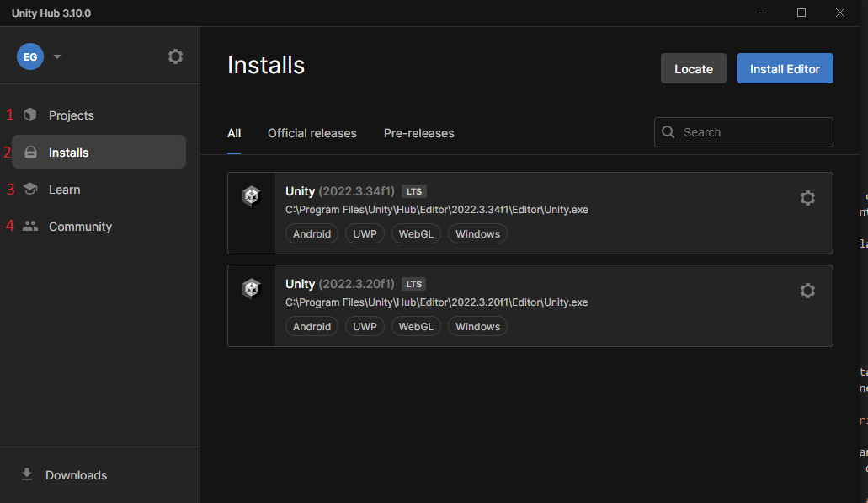Open settings gear for Unity 2022.3.20f1 install

(807, 291)
